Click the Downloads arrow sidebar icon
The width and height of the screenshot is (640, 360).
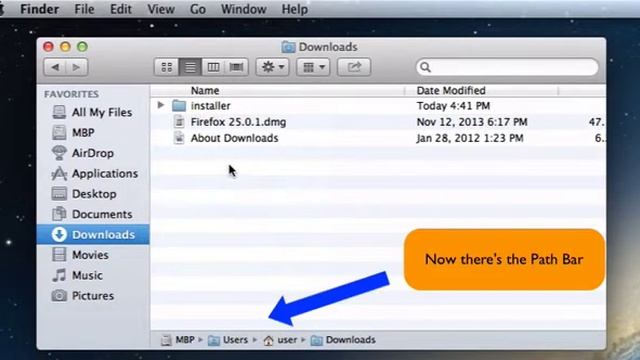click(59, 234)
